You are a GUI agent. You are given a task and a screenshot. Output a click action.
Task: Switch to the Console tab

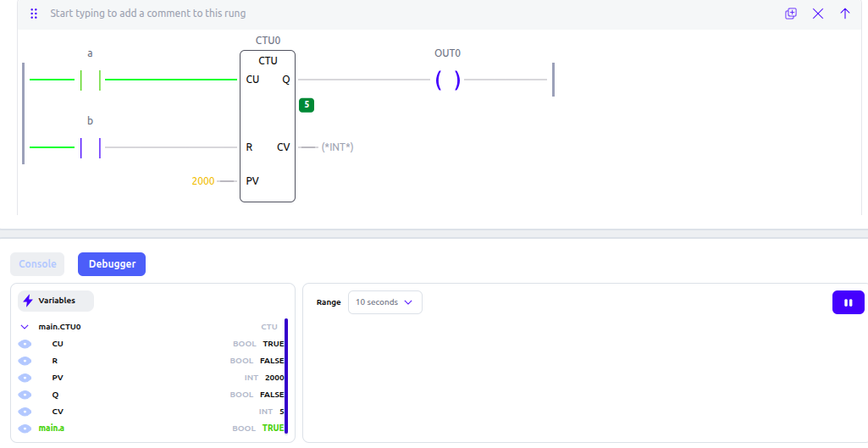point(37,264)
